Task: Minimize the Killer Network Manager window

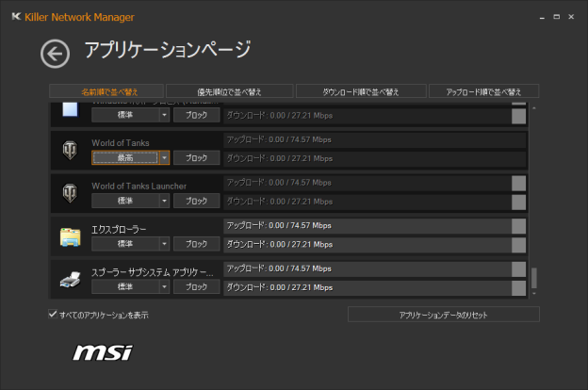Action: (x=542, y=17)
